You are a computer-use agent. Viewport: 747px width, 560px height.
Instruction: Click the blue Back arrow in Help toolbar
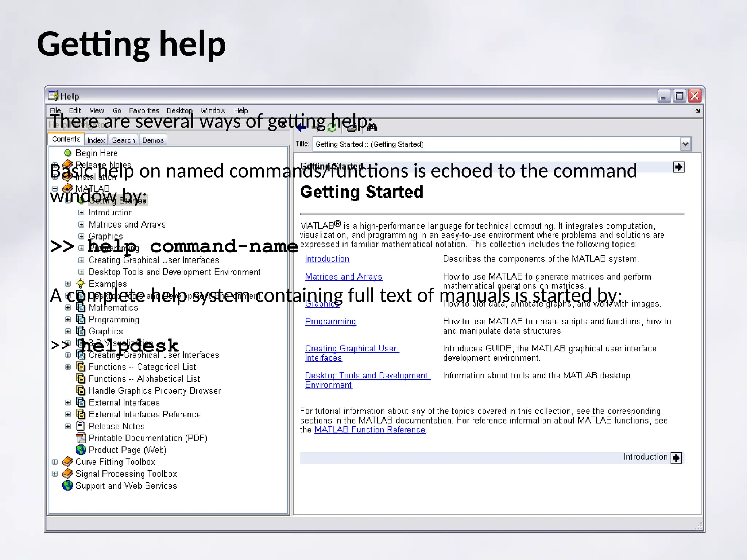(301, 128)
